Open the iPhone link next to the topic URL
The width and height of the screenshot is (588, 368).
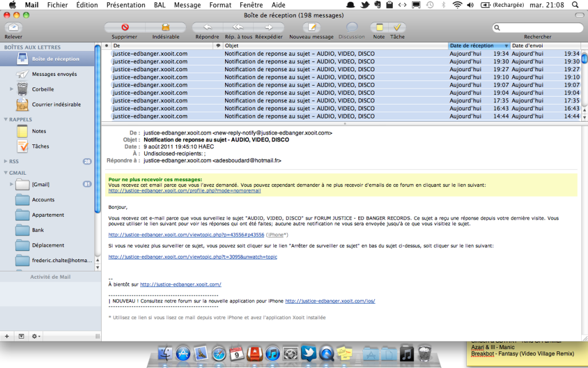(276, 235)
